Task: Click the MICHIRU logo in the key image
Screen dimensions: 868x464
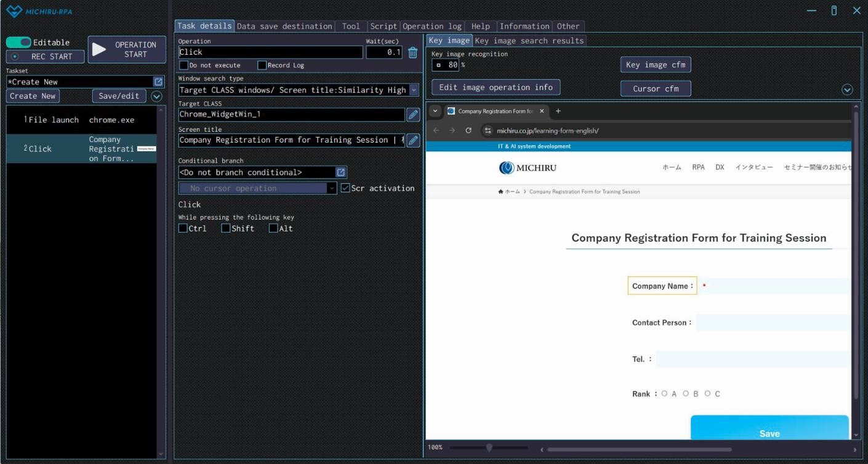Action: coord(528,168)
